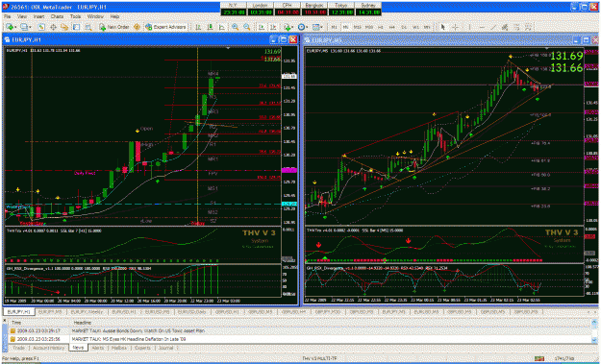
Task: Open the View menu
Action: [22, 17]
